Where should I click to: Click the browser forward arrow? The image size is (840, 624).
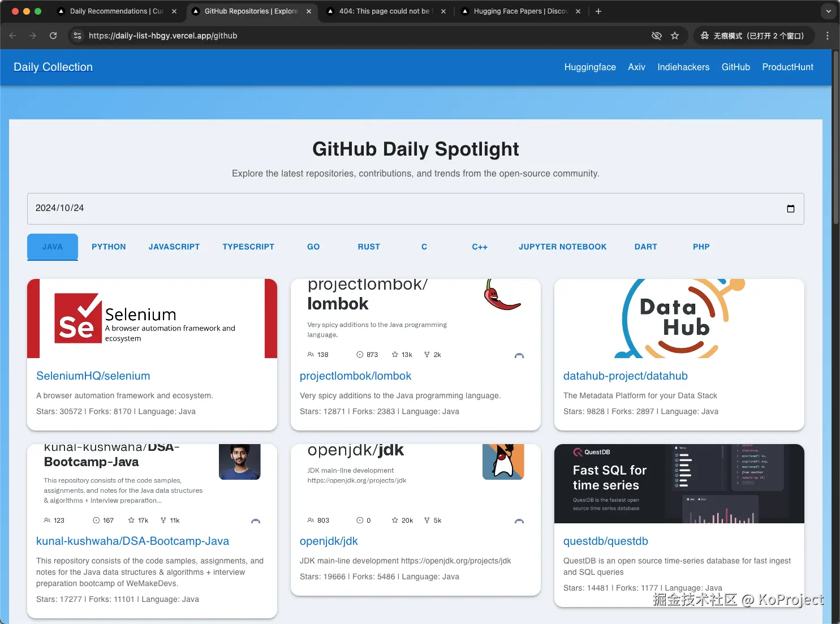(x=33, y=36)
